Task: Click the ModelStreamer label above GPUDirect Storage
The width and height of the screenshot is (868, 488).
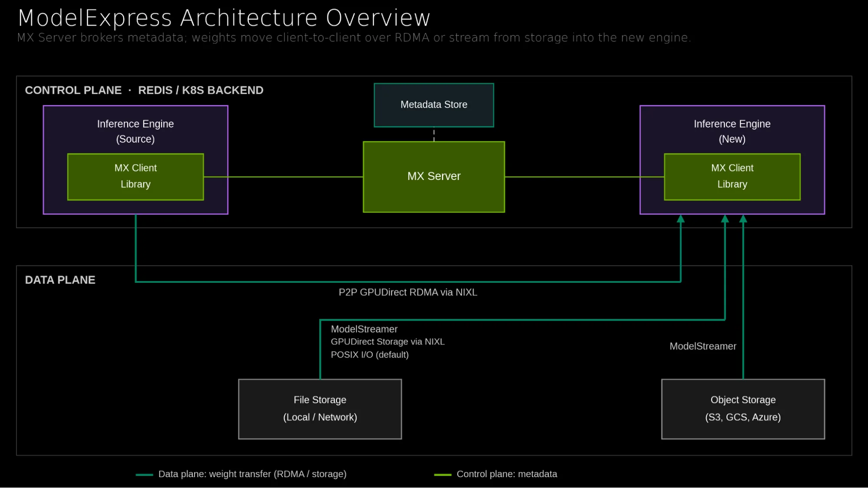Action: [364, 329]
